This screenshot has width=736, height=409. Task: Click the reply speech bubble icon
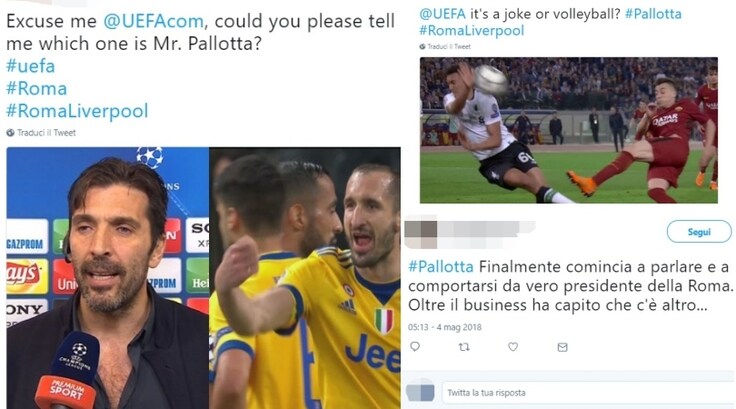click(x=415, y=347)
